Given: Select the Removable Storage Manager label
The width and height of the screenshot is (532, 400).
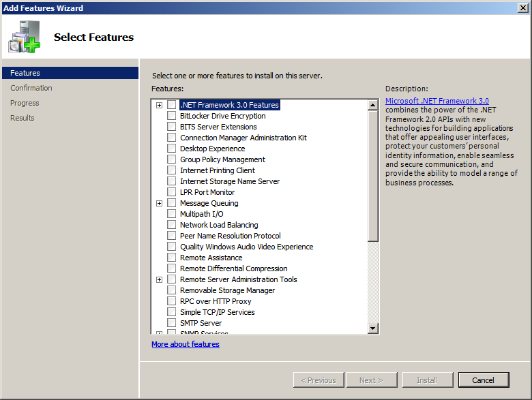Looking at the screenshot, I should pyautogui.click(x=227, y=290).
